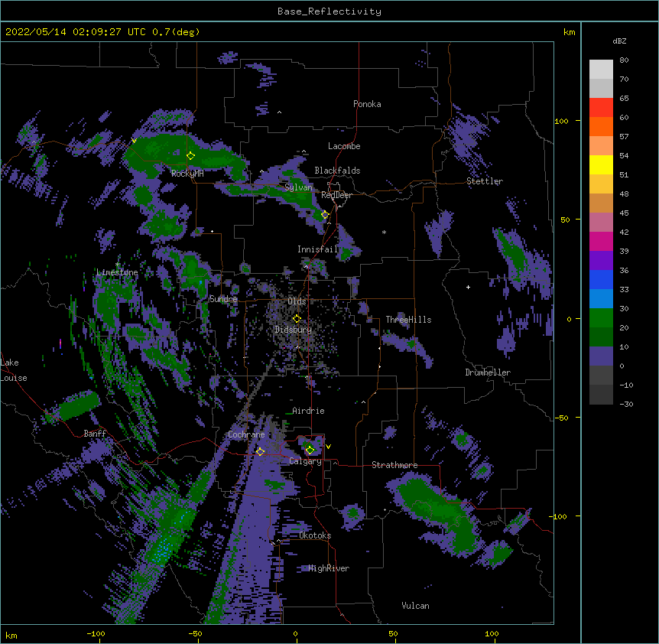Click the Innisfail city label
The height and width of the screenshot is (644, 659).
[318, 249]
